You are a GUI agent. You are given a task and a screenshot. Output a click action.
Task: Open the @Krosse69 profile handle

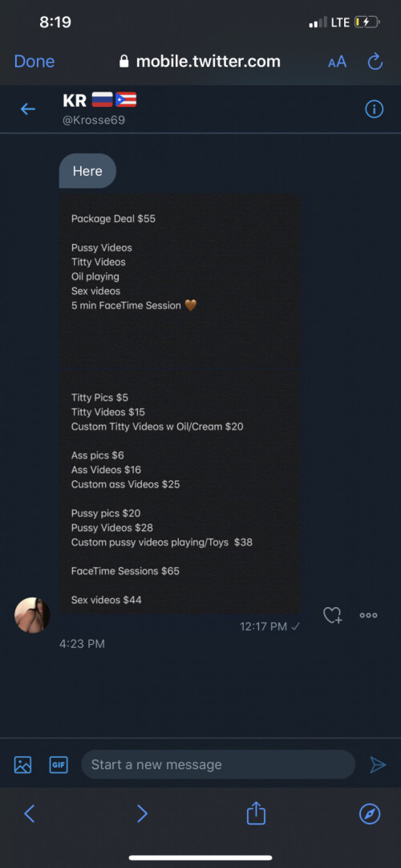(94, 120)
